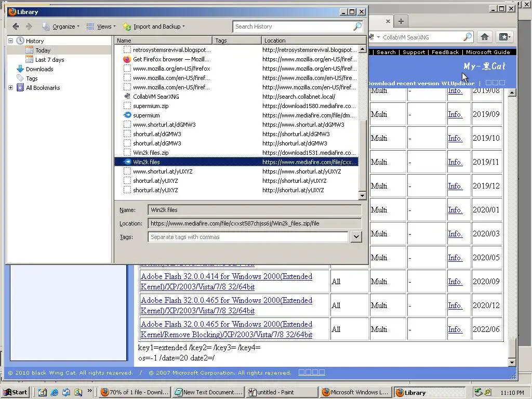Open Info link for 2022/06 row
Screen dimensions: 532x399
(455, 329)
